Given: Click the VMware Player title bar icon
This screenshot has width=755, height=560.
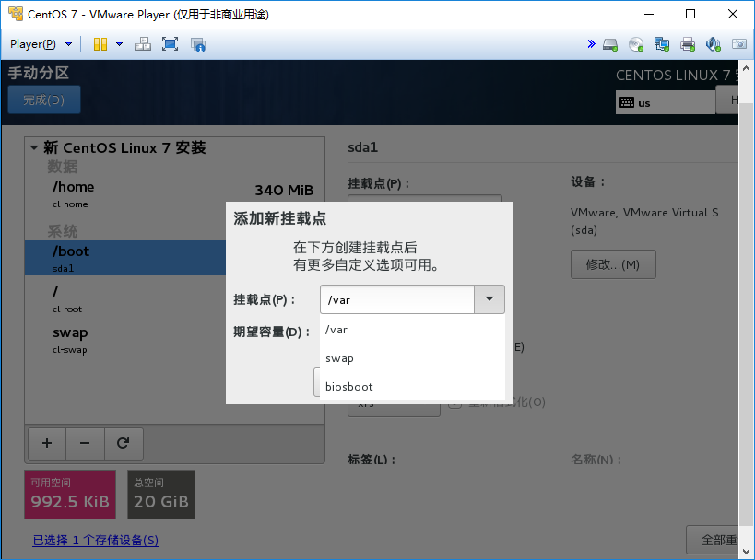Looking at the screenshot, I should 16,14.
